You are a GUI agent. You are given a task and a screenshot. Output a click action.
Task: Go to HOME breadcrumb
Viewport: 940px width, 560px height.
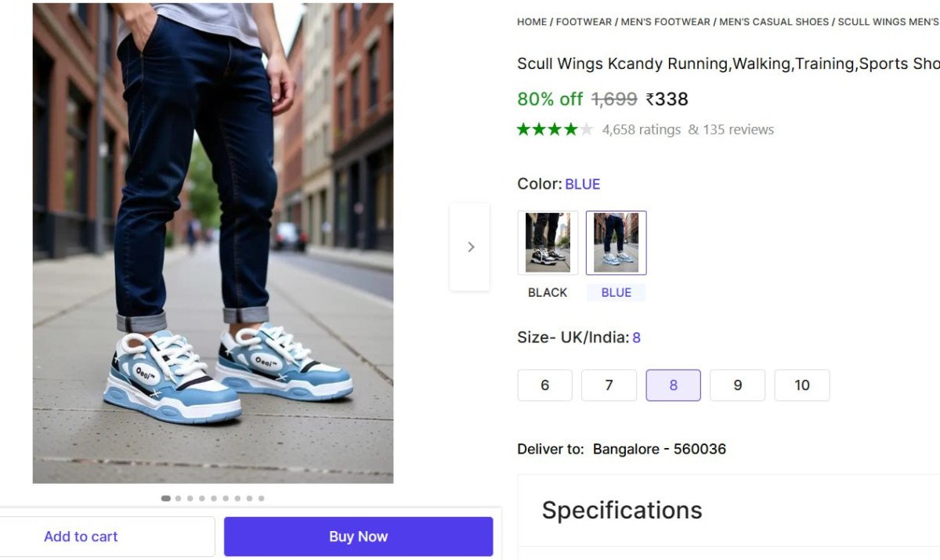point(532,22)
